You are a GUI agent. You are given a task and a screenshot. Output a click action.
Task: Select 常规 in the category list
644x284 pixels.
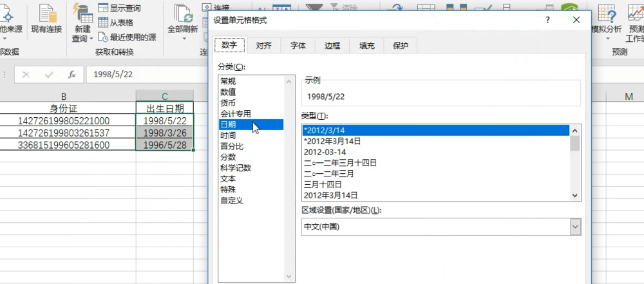pyautogui.click(x=251, y=81)
